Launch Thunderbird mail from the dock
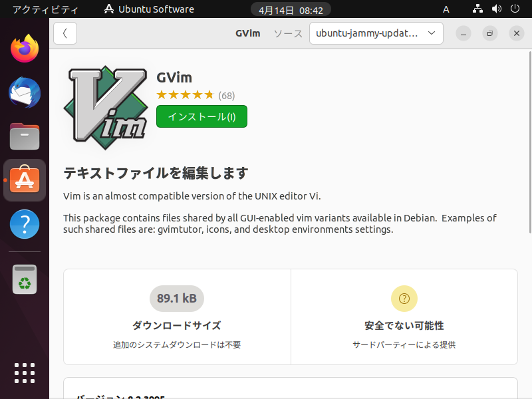 pos(25,92)
